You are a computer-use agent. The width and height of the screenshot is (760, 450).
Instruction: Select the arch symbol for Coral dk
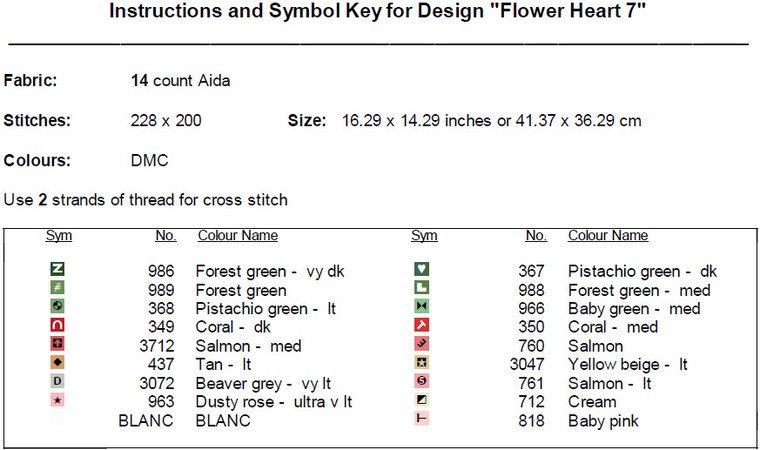[57, 326]
